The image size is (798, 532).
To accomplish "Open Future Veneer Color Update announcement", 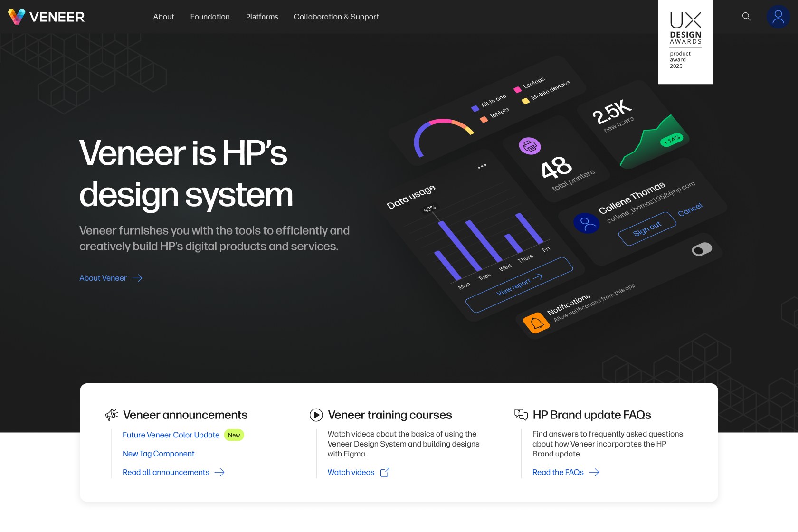I will [x=171, y=435].
